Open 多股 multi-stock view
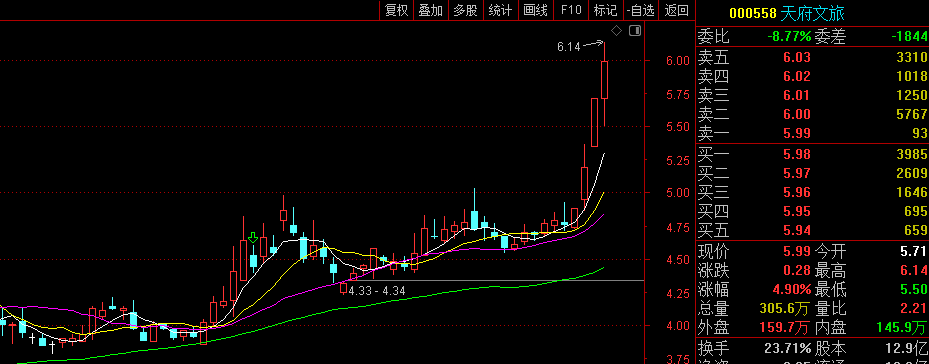Screen dimensions: 929x364 466,10
